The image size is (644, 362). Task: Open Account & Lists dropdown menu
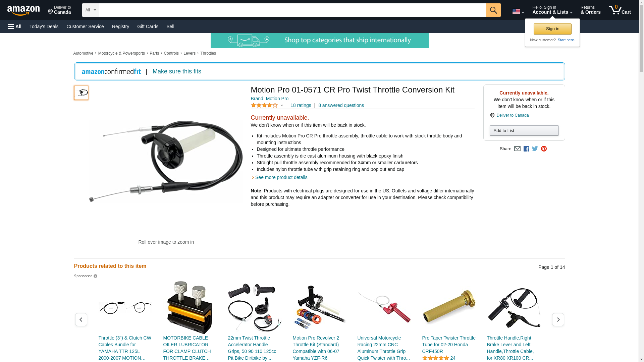coord(552,10)
